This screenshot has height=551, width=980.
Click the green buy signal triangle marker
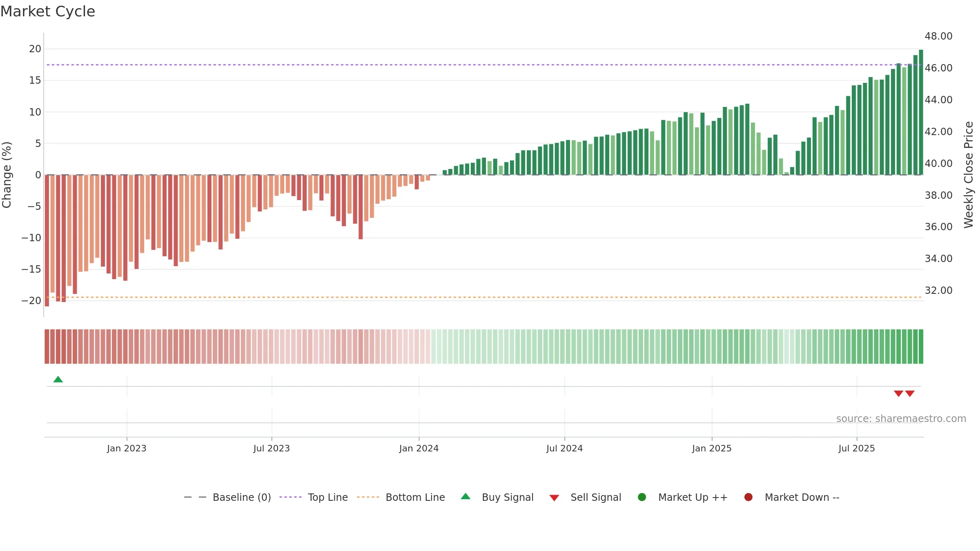[x=58, y=379]
